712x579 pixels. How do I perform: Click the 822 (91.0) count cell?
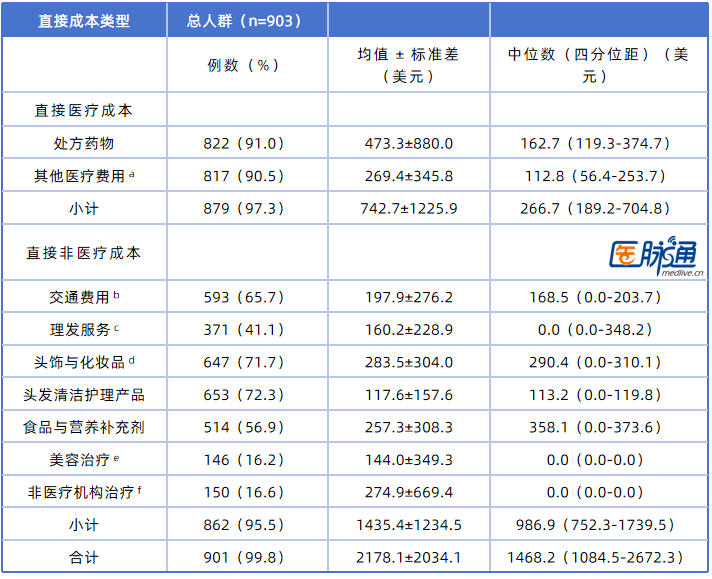244,144
